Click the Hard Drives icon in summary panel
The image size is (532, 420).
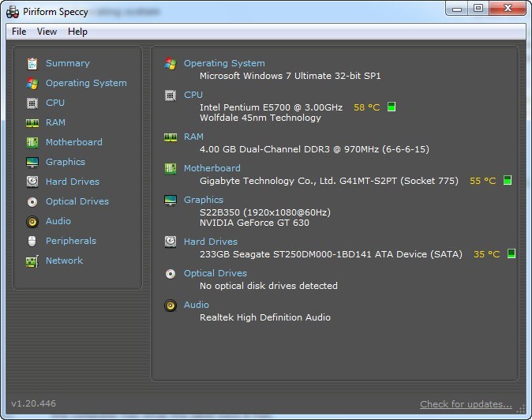click(x=170, y=242)
